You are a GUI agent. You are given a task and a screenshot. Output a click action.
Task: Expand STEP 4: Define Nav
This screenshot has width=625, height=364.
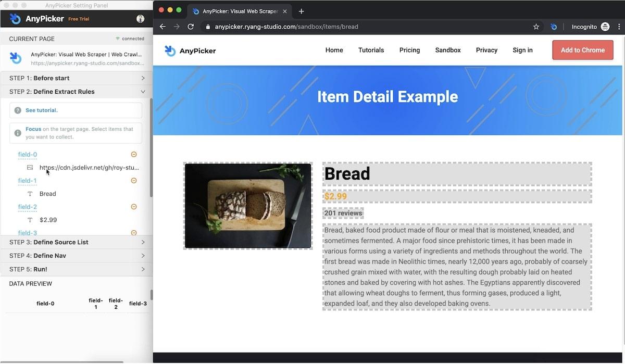(x=77, y=256)
